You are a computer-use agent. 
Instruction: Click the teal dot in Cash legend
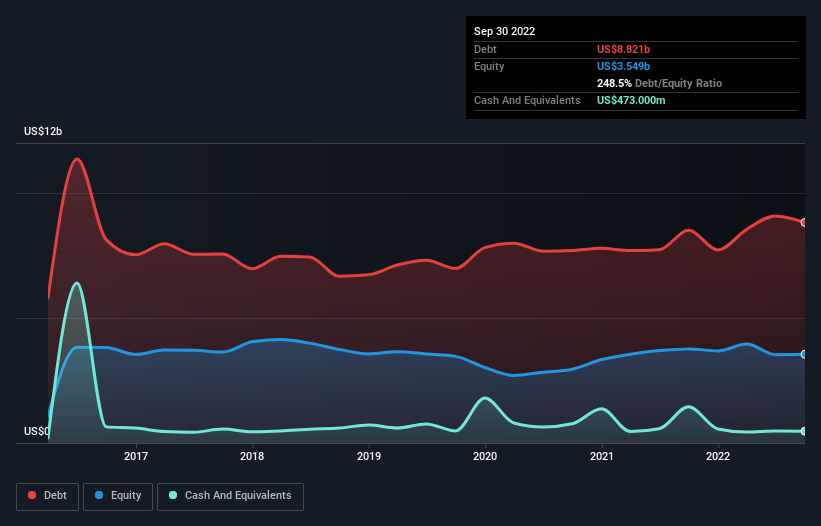[173, 495]
